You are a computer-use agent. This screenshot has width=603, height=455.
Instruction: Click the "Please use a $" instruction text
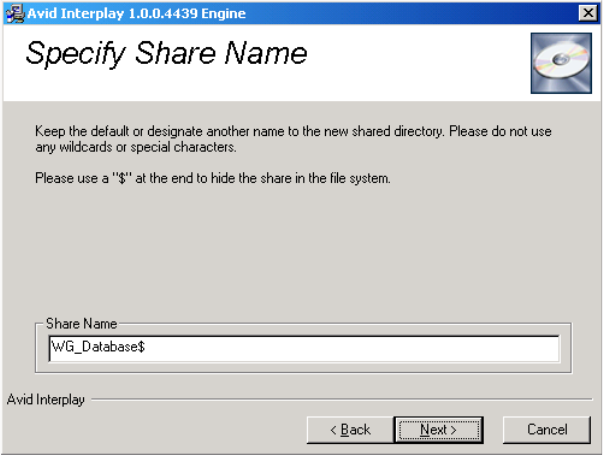(213, 178)
